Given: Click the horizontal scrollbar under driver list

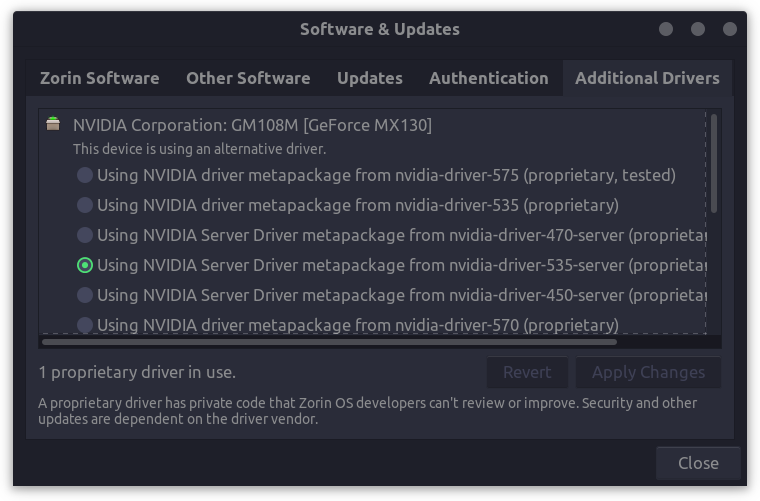Looking at the screenshot, I should click(329, 342).
